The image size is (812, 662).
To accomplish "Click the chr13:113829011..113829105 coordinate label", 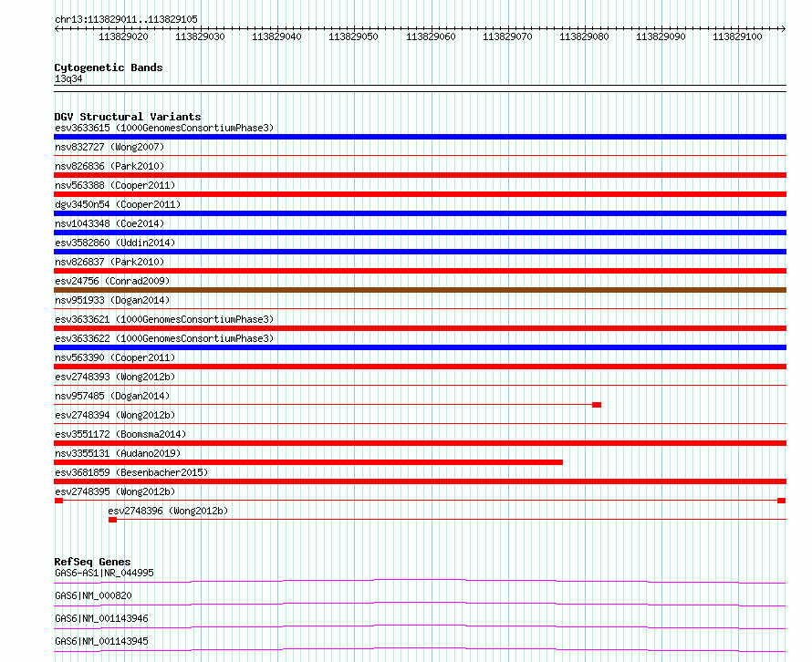I will click(126, 20).
